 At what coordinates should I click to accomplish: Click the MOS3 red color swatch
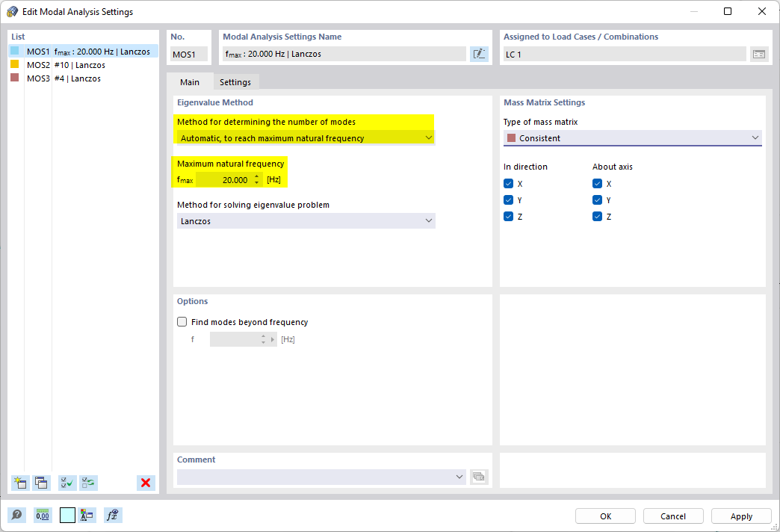(x=14, y=78)
